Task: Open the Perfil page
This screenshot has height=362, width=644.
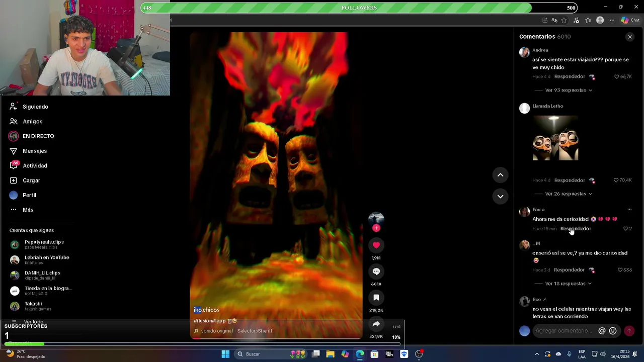Action: [x=23, y=195]
